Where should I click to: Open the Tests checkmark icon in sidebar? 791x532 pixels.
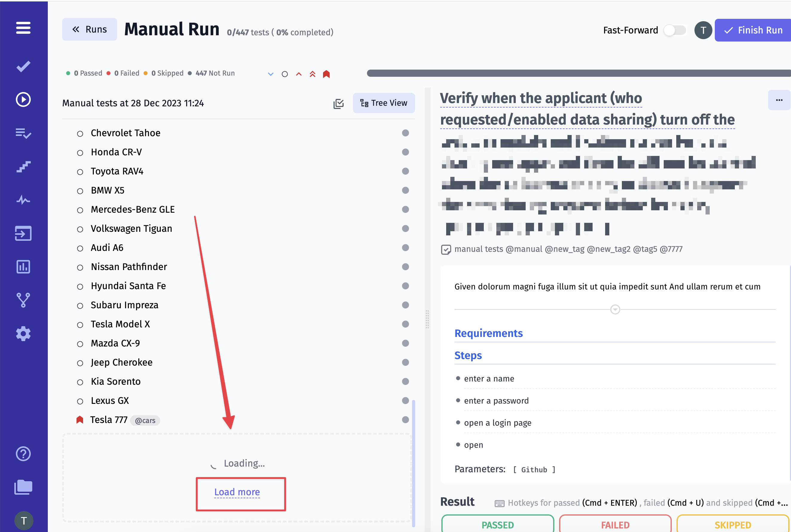click(23, 66)
